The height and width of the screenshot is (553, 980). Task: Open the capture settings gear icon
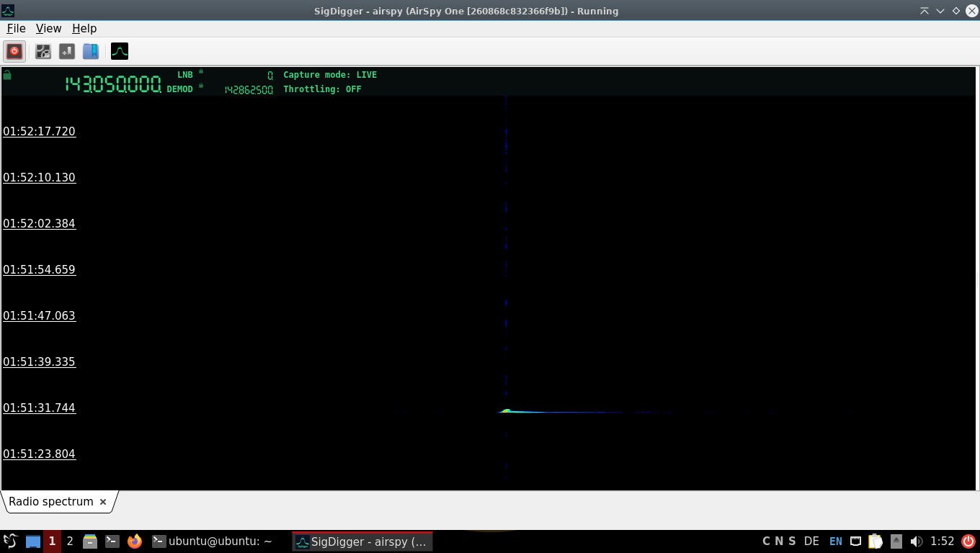[x=43, y=51]
